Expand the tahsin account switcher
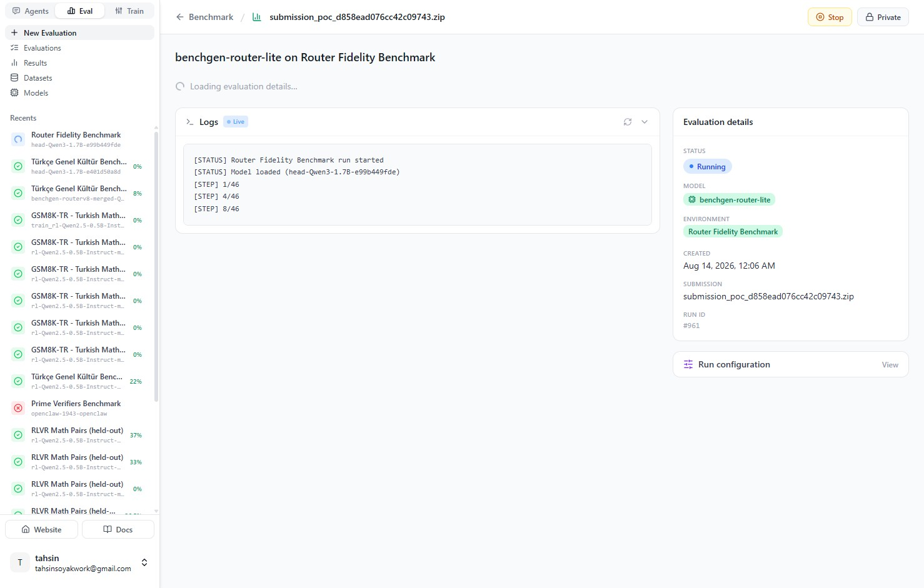924x588 pixels. click(144, 562)
